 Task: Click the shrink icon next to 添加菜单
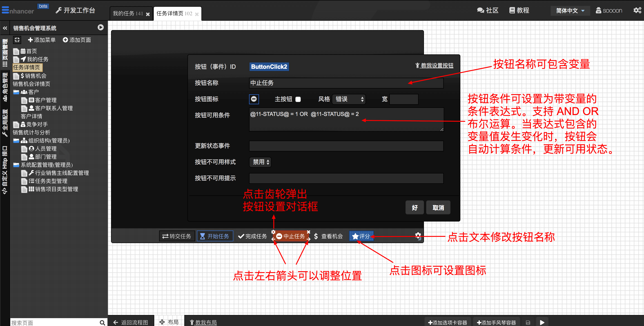[x=17, y=40]
